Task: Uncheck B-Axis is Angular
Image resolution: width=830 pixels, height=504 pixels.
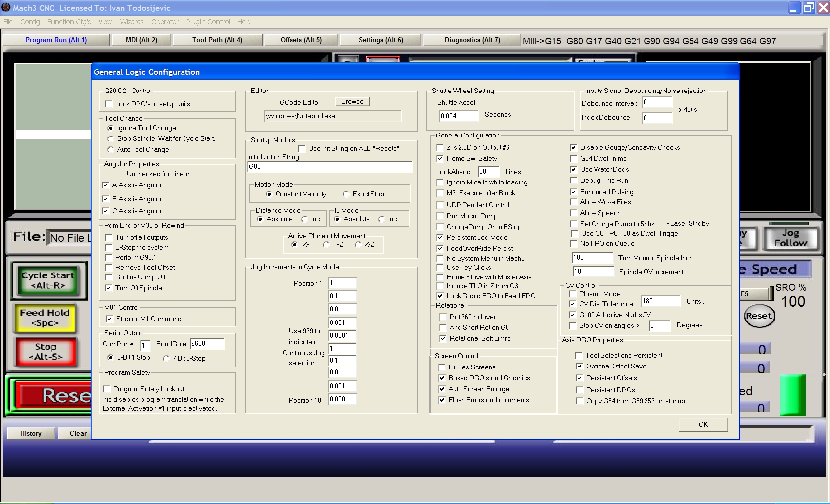Action: [106, 199]
